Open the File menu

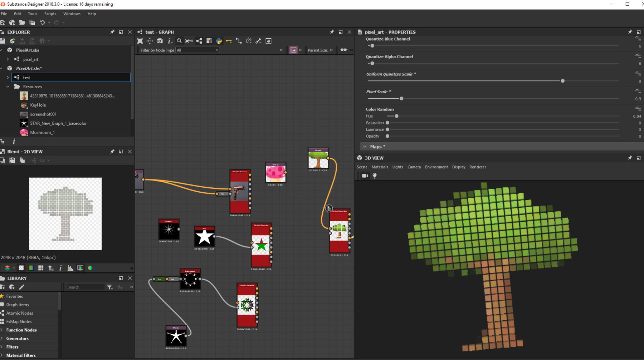pos(4,14)
